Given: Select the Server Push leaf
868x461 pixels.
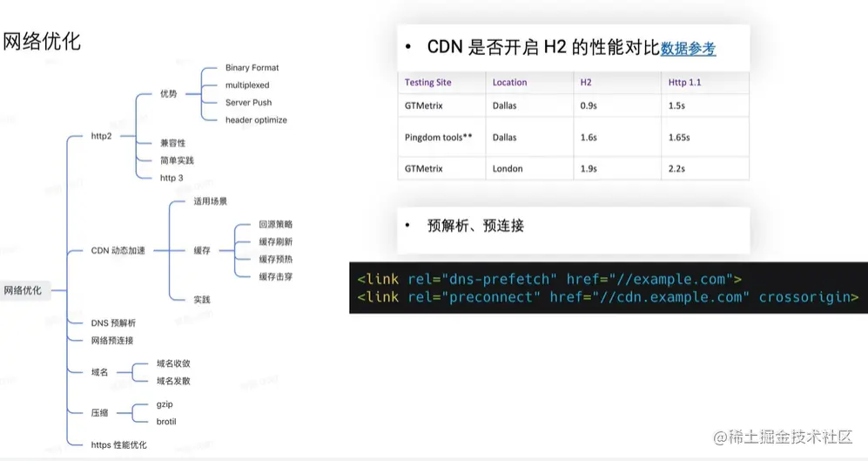Looking at the screenshot, I should pos(248,103).
